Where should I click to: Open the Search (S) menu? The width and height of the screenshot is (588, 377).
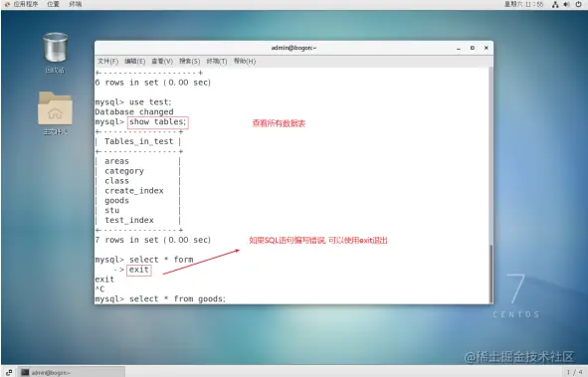189,61
